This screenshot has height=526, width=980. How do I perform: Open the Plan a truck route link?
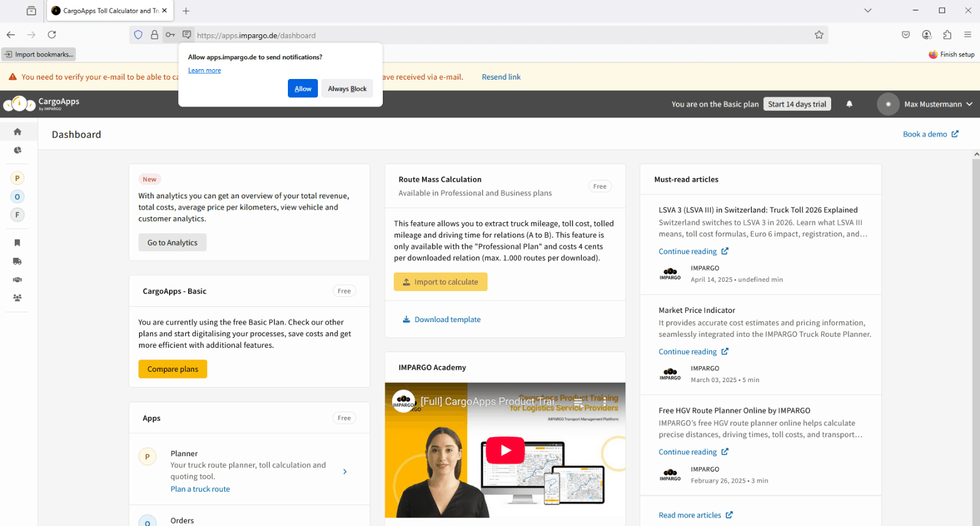[x=200, y=489]
